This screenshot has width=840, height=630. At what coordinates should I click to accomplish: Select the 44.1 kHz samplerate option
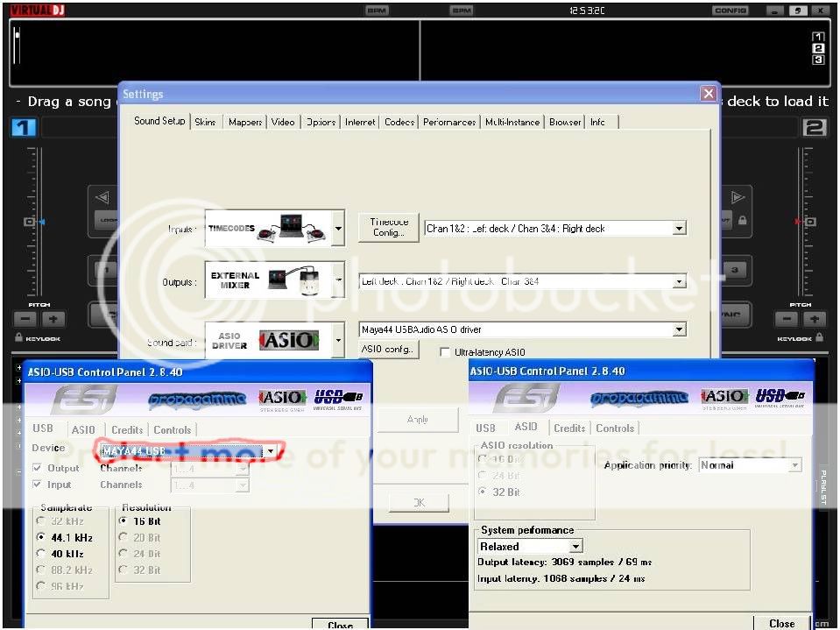(x=40, y=537)
